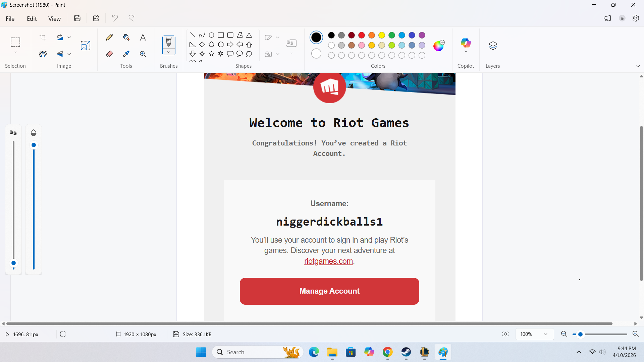Click the Save icon in title bar
The width and height of the screenshot is (644, 362).
pyautogui.click(x=77, y=18)
